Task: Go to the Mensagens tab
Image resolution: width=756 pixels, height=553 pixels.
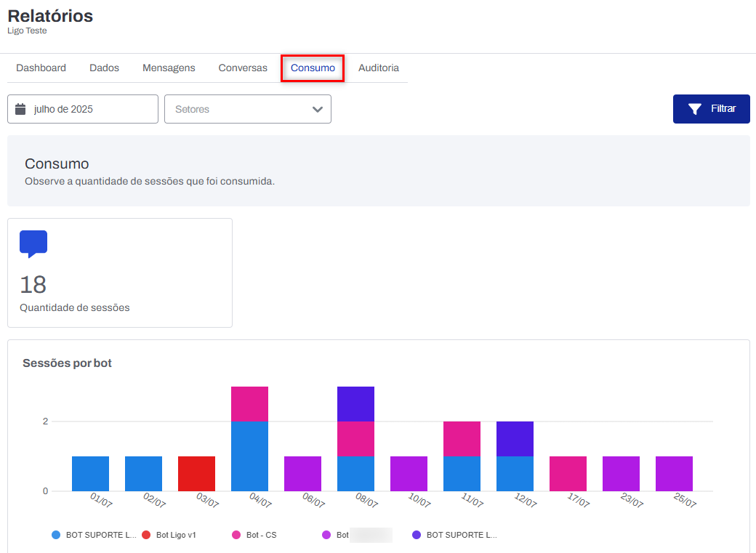Action: [169, 68]
